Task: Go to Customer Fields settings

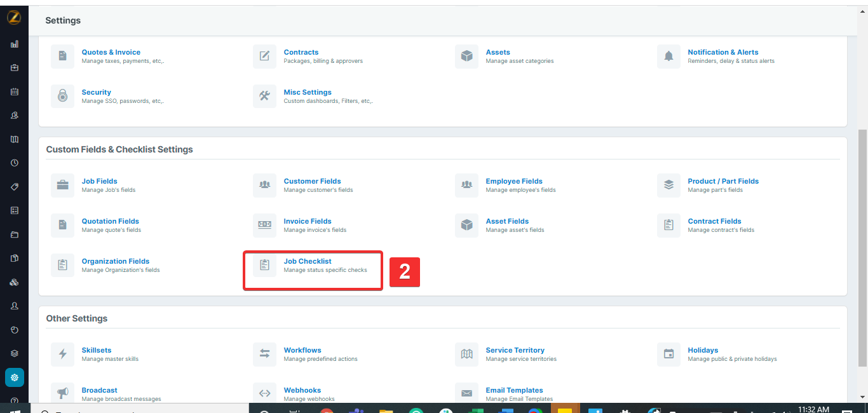Action: coord(312,181)
